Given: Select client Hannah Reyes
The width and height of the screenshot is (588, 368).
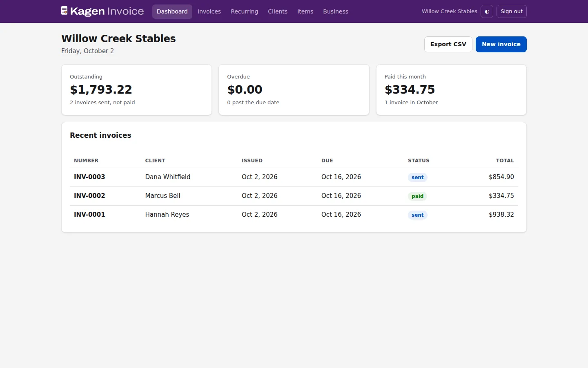Looking at the screenshot, I should 167,215.
